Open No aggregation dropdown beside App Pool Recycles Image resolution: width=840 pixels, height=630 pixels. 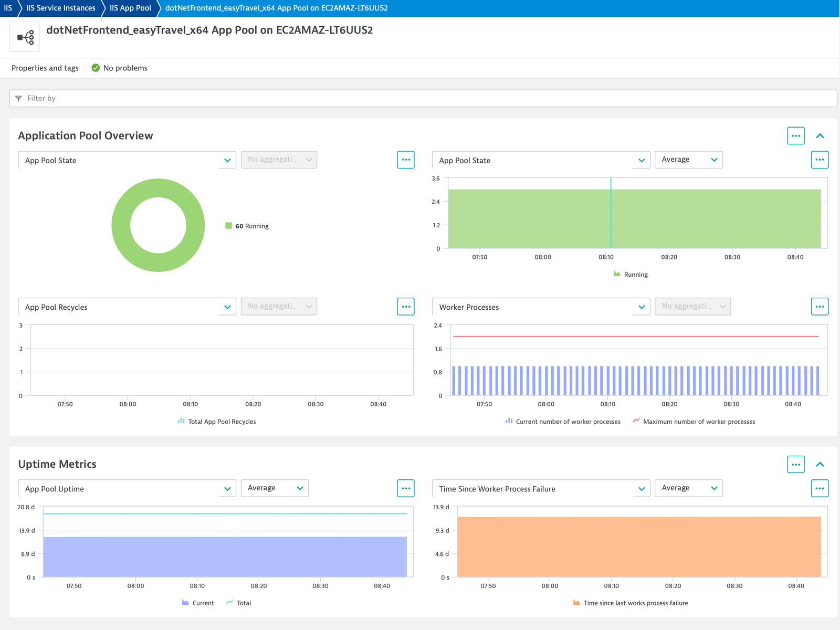coord(279,307)
